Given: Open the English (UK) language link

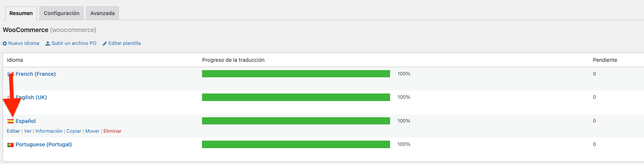Looking at the screenshot, I should [x=31, y=97].
